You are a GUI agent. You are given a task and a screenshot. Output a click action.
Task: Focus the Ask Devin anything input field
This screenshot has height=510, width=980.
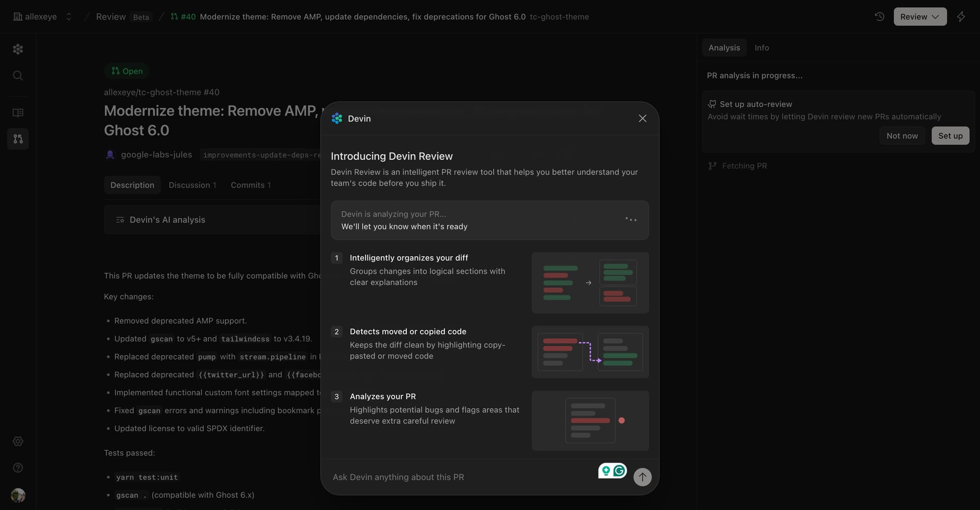pos(461,477)
